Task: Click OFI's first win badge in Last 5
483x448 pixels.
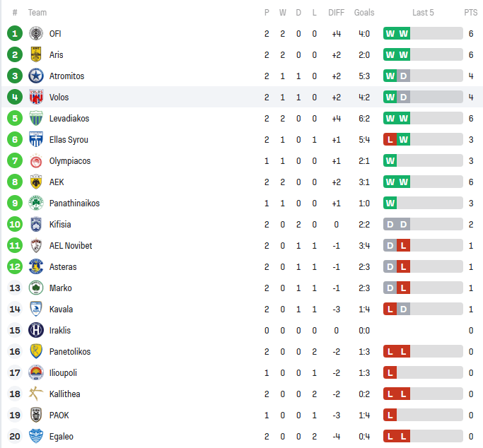Action: 390,33
